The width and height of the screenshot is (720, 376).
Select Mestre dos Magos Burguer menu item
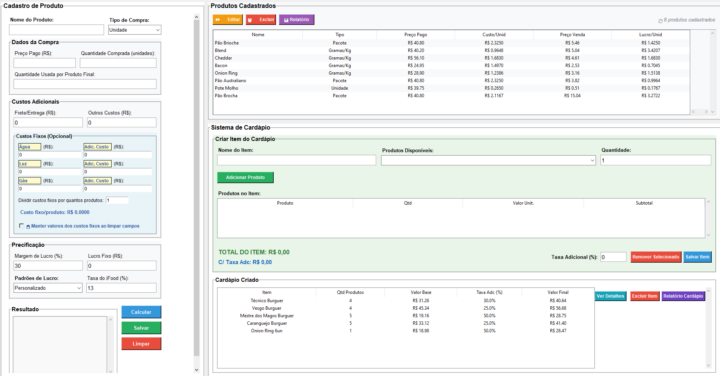coord(406,316)
